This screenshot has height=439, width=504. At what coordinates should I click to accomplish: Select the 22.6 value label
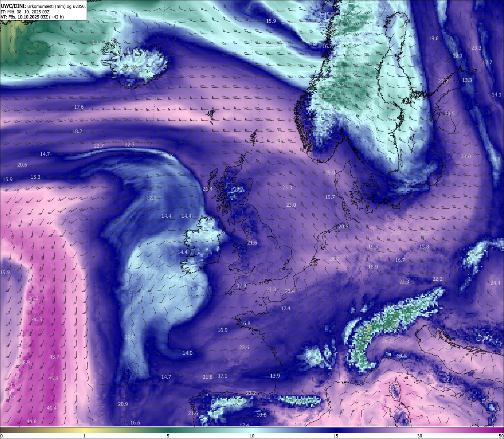point(244,347)
